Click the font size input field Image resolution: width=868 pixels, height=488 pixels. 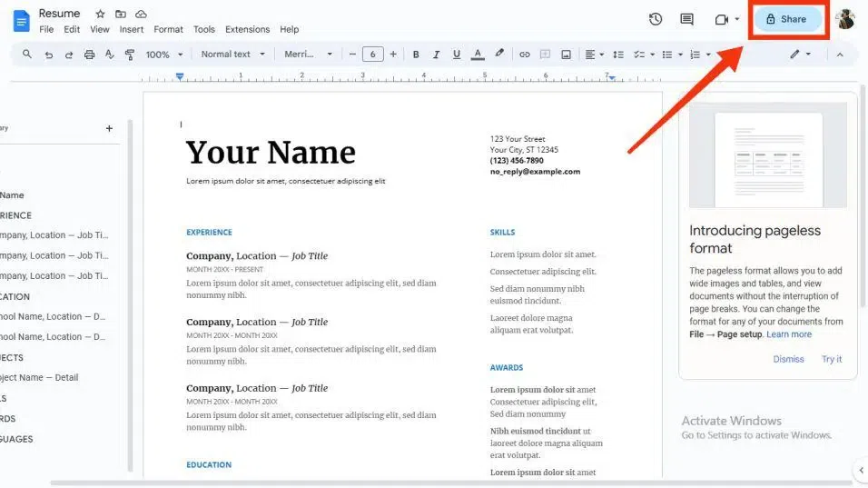372,55
